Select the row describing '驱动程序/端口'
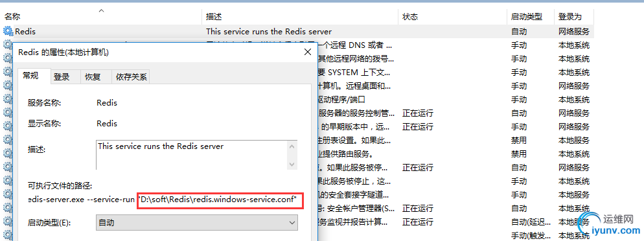This screenshot has width=644, height=241. 341,99
